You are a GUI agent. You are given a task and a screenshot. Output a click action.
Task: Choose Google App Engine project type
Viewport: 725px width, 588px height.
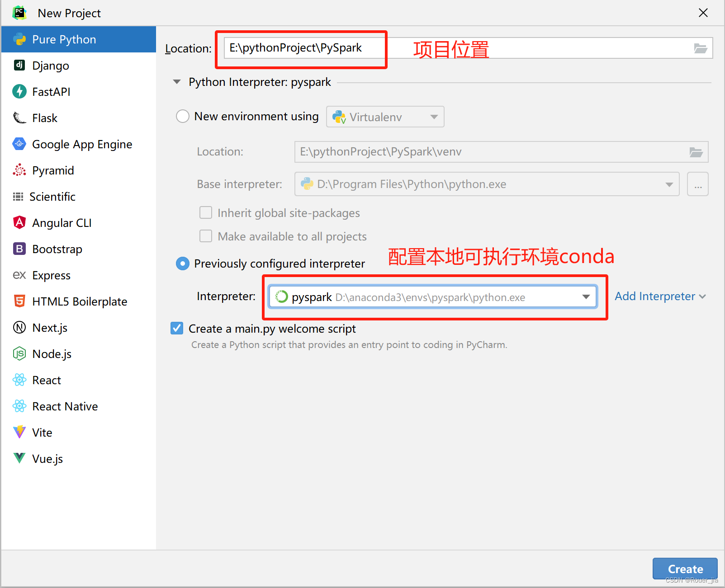click(x=79, y=144)
